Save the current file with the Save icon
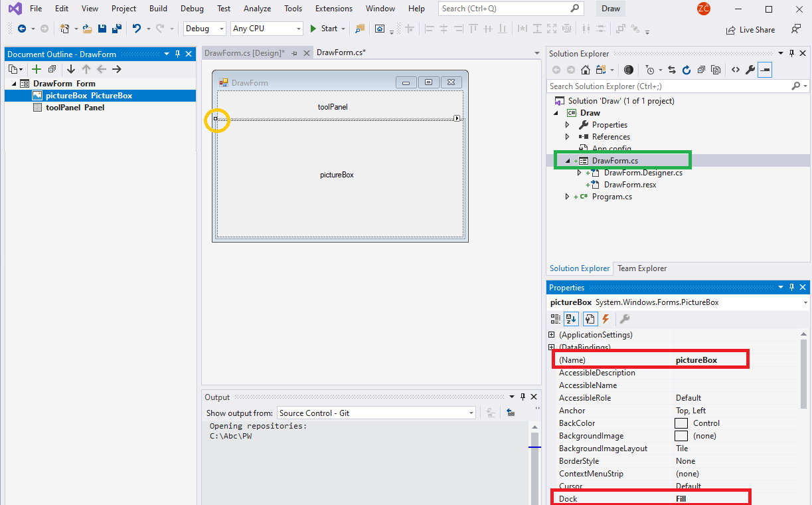This screenshot has height=505, width=812. click(102, 29)
